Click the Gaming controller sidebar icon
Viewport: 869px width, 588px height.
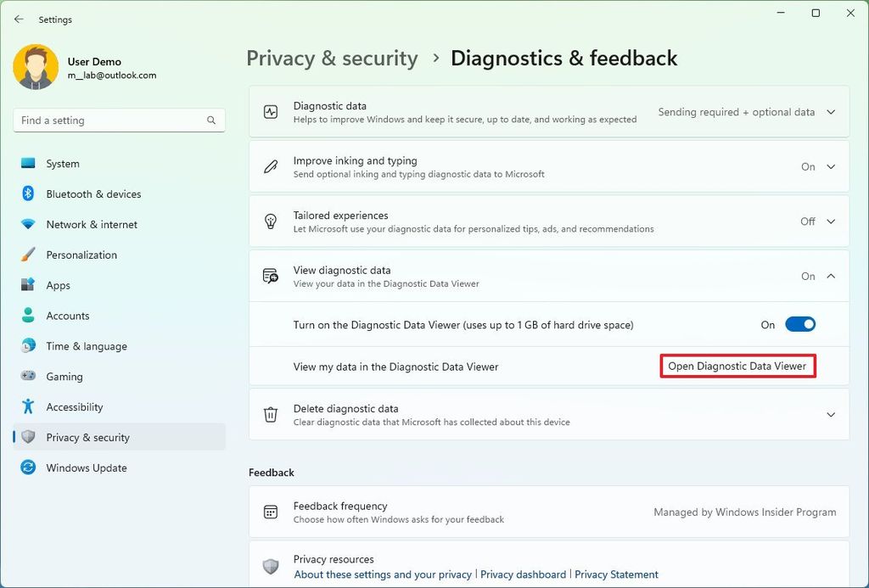point(30,376)
